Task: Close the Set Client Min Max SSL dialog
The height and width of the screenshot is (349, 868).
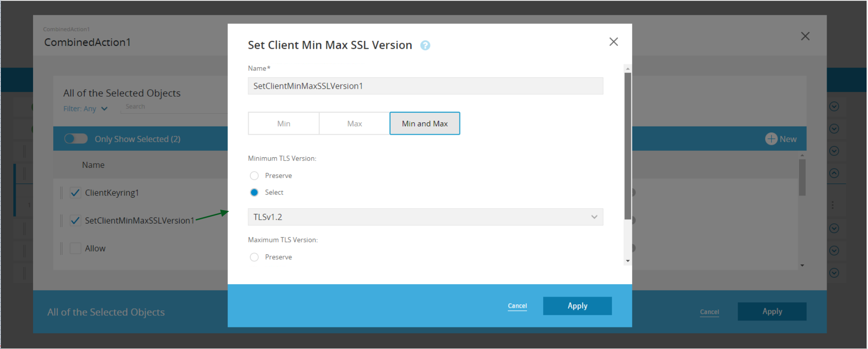Action: [x=613, y=42]
